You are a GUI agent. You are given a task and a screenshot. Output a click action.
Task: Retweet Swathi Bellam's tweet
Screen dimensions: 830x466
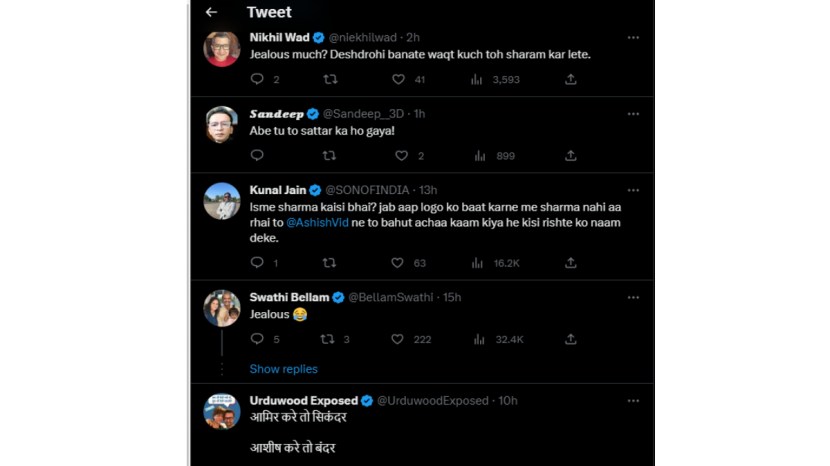[x=330, y=340]
